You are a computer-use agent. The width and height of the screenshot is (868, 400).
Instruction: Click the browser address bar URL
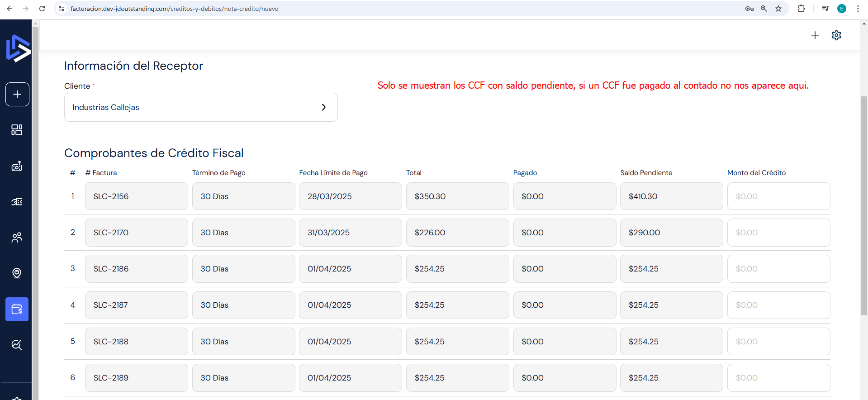[175, 9]
